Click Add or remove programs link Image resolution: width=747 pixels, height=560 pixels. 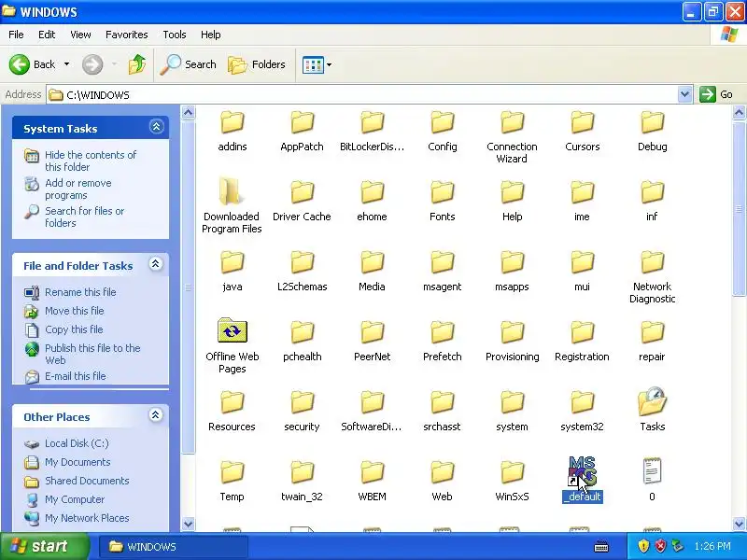tap(78, 189)
